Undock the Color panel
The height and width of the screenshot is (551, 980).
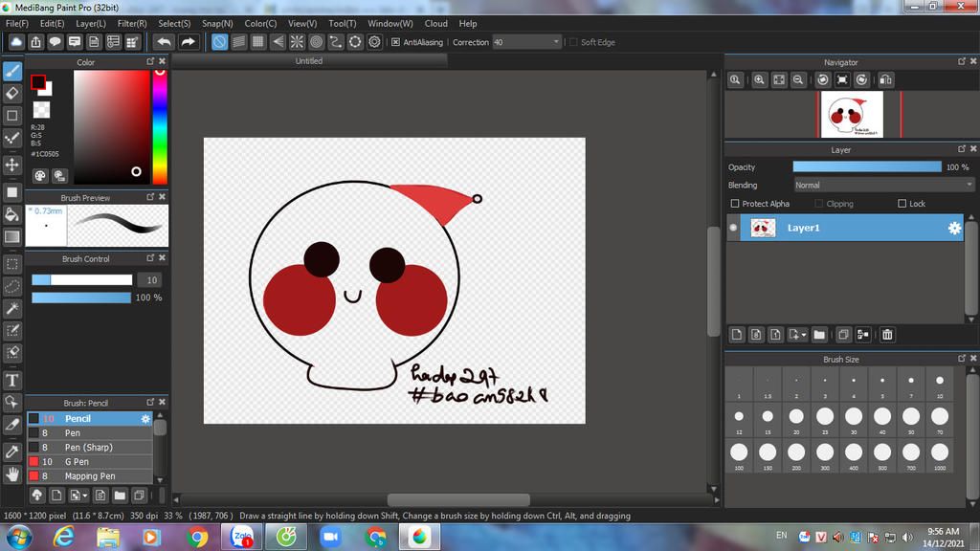tap(150, 61)
